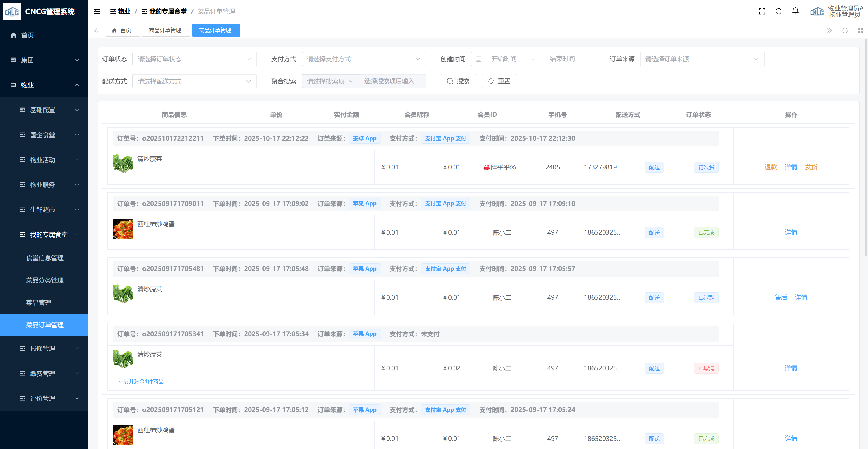The height and width of the screenshot is (449, 868).
Task: Open the 订单状态 dropdown
Action: tap(195, 59)
